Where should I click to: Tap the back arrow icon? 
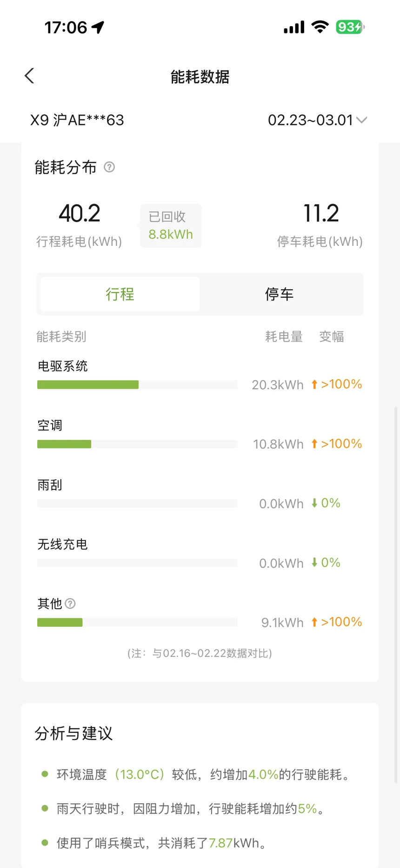click(30, 76)
